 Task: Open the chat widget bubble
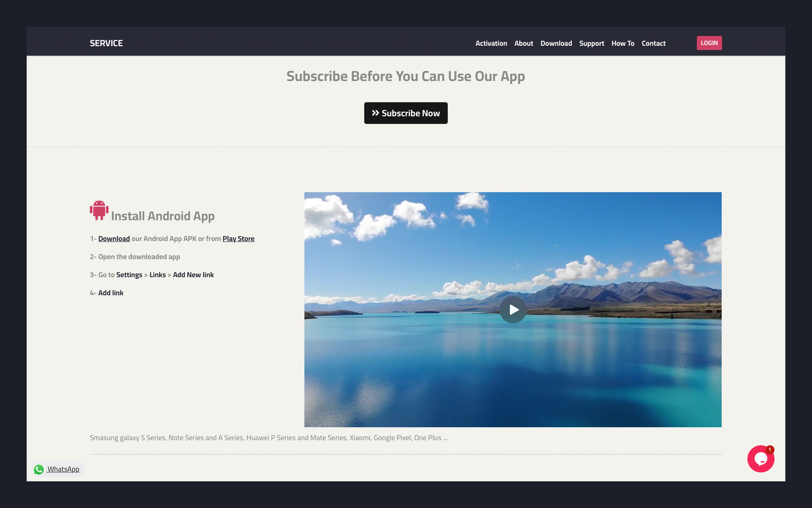pyautogui.click(x=760, y=458)
